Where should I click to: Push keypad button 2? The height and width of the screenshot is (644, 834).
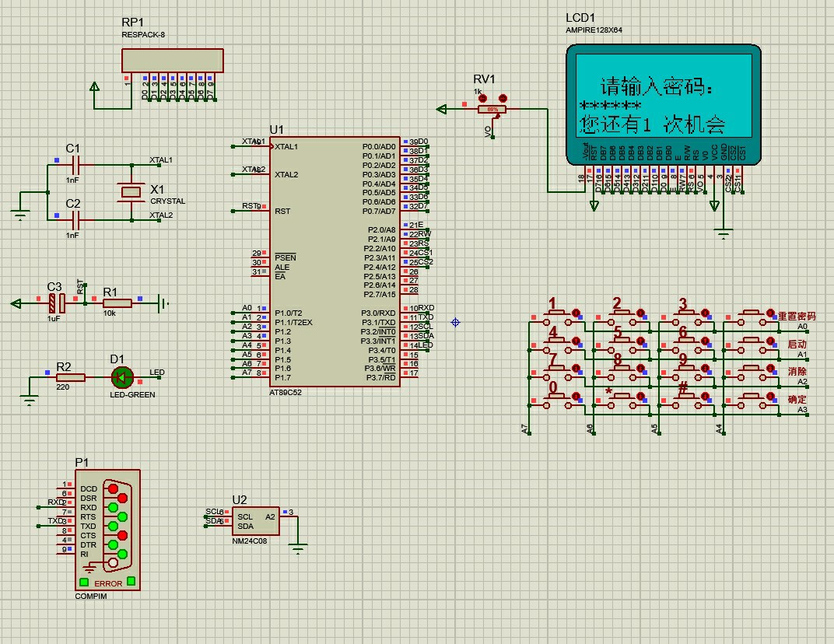(622, 317)
